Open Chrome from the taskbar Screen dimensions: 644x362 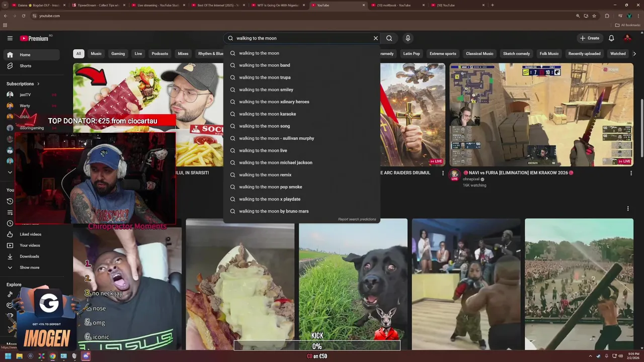(x=52, y=356)
